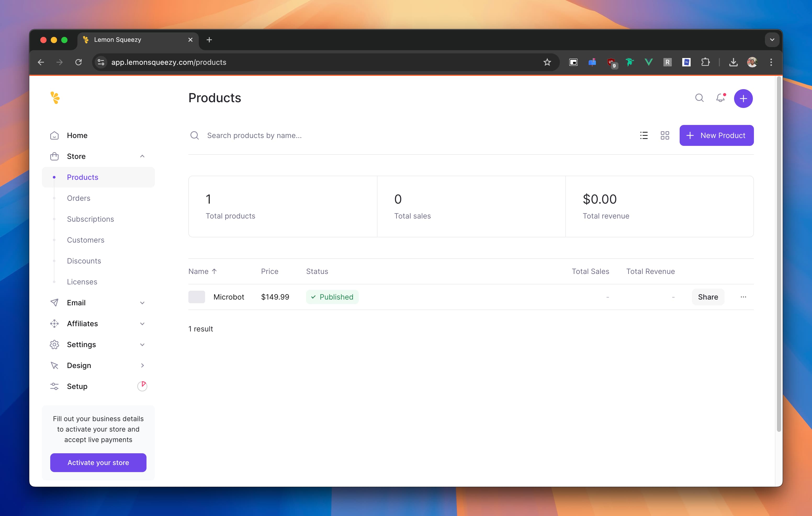The height and width of the screenshot is (516, 812).
Task: Collapse the Store sidebar section
Action: pyautogui.click(x=142, y=156)
